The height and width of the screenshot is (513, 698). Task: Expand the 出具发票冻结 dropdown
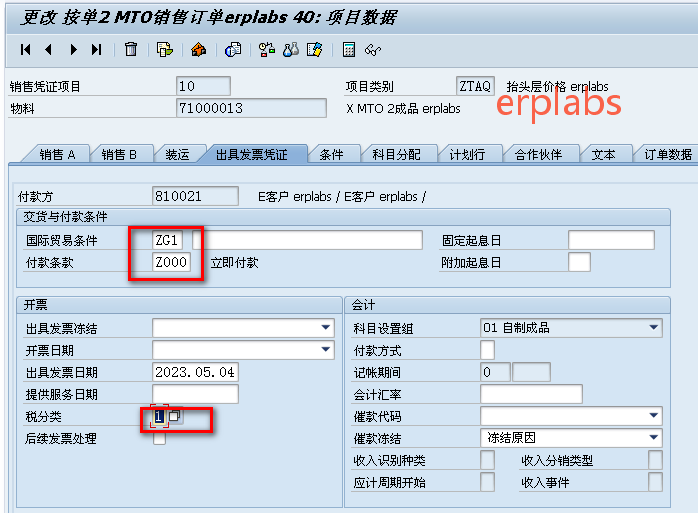[x=326, y=328]
